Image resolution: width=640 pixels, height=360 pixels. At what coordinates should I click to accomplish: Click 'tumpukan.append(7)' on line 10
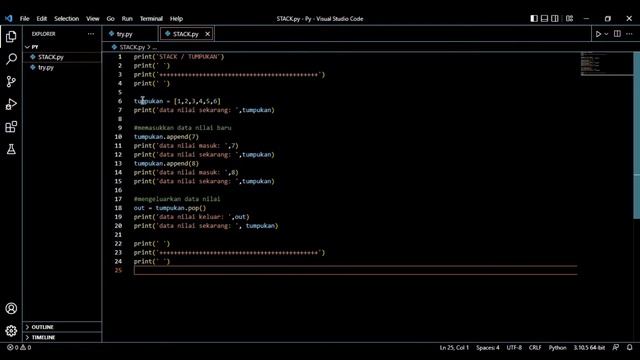pyautogui.click(x=166, y=137)
